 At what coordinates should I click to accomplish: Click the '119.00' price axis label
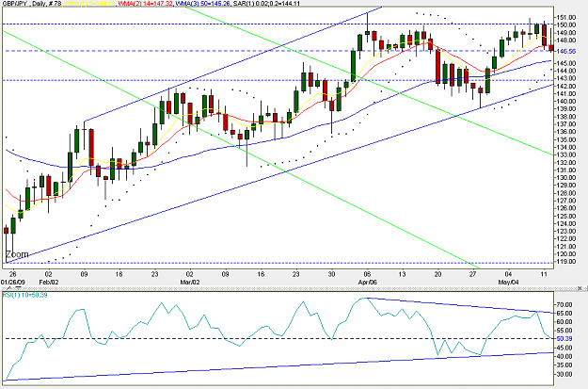point(566,261)
